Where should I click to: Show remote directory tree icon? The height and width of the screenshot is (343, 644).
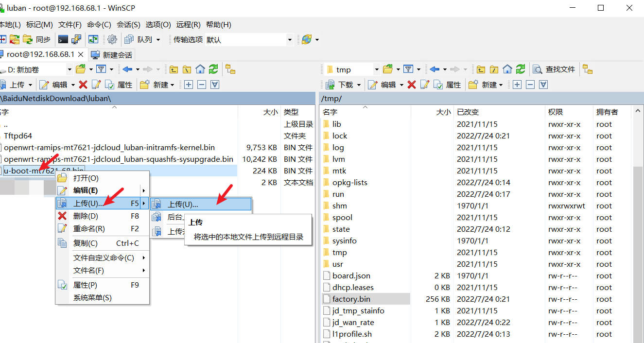click(588, 69)
